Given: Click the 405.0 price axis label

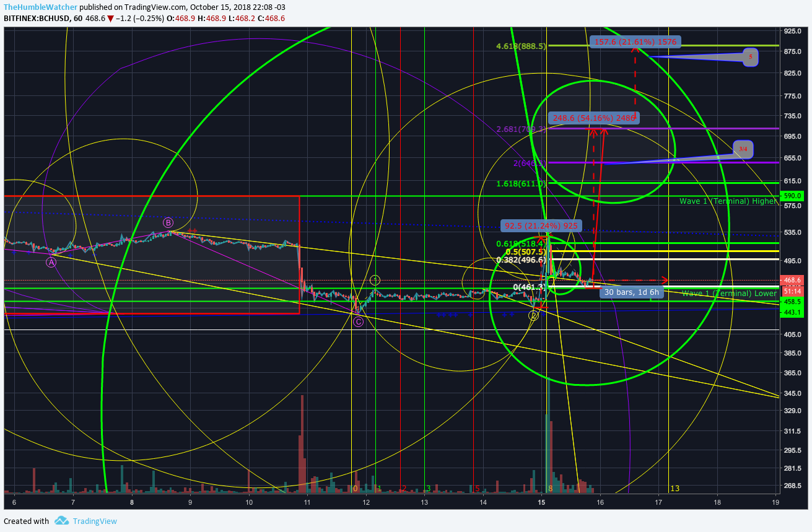Looking at the screenshot, I should pyautogui.click(x=793, y=334).
